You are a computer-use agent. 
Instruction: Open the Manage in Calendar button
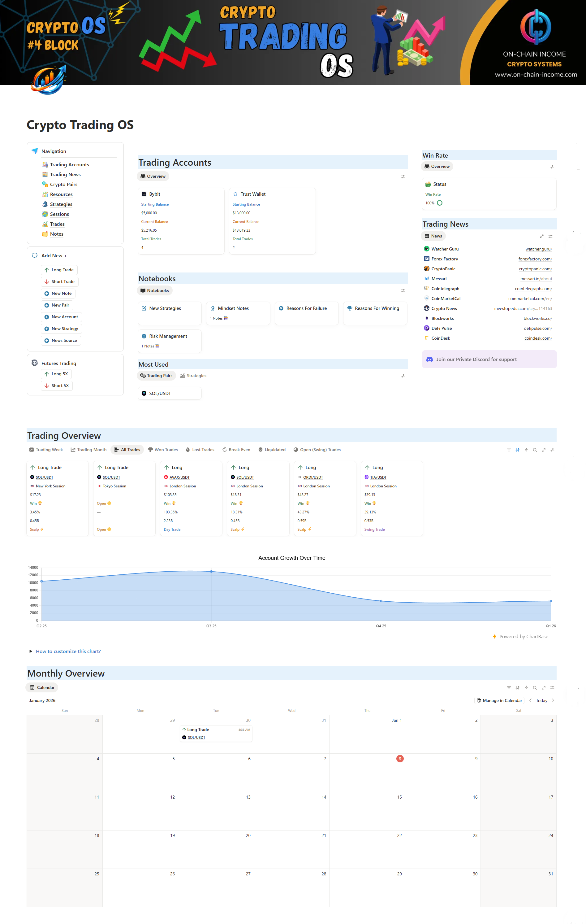pos(499,700)
